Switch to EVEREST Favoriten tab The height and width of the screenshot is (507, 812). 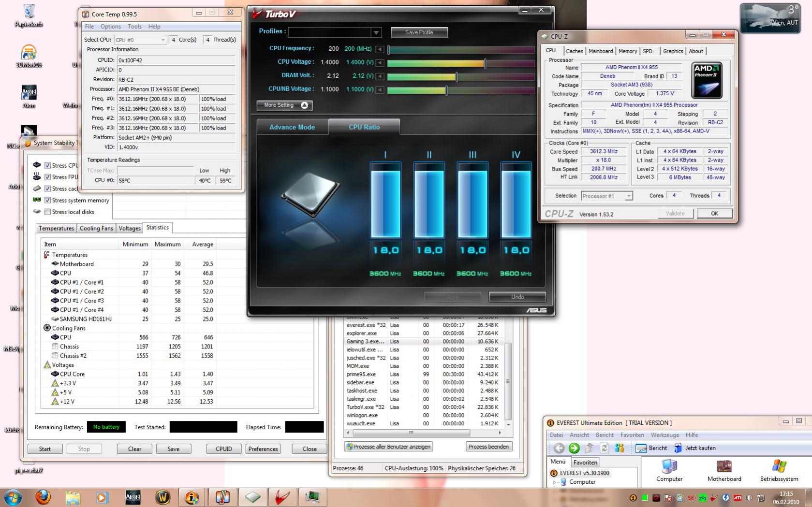585,463
